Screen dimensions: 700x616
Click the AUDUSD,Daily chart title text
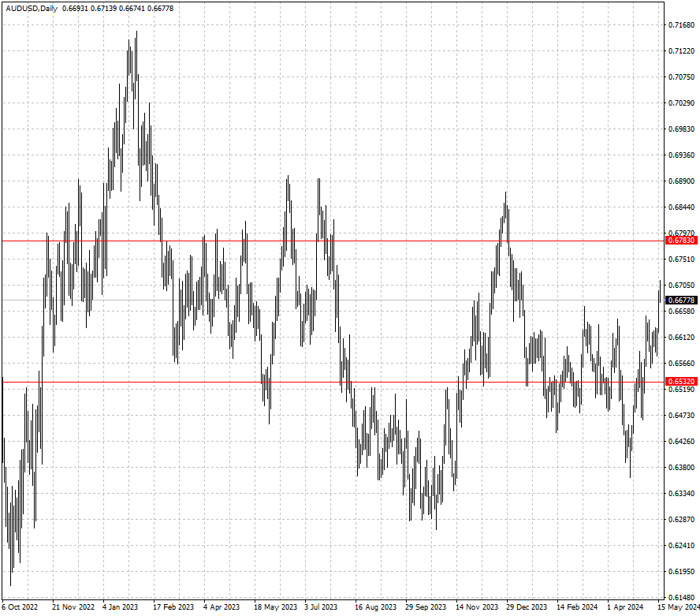32,9
